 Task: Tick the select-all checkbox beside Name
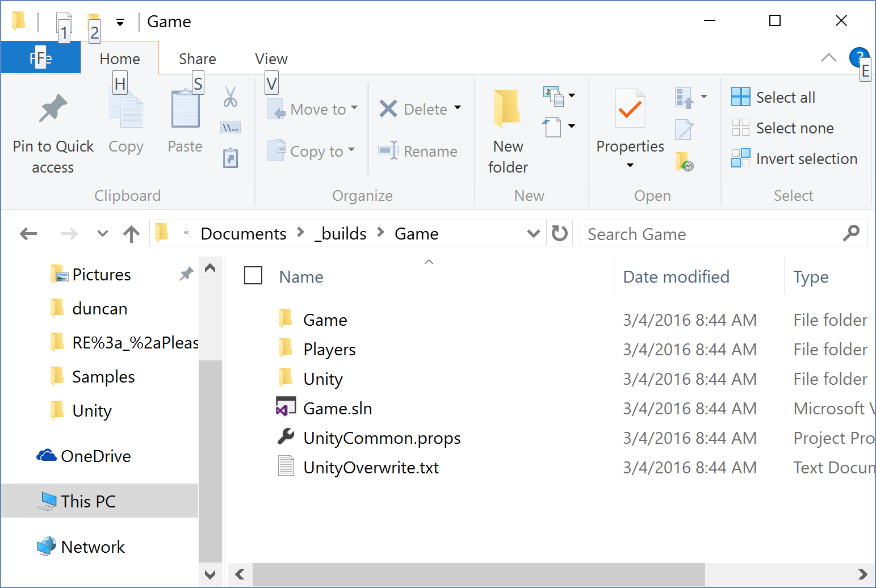point(253,276)
